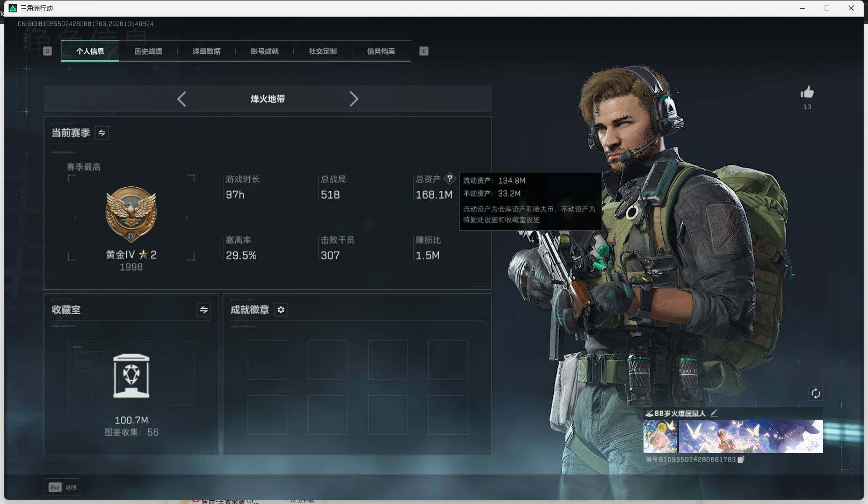
Task: Click the 游戏时长 97h value
Action: pyautogui.click(x=235, y=195)
